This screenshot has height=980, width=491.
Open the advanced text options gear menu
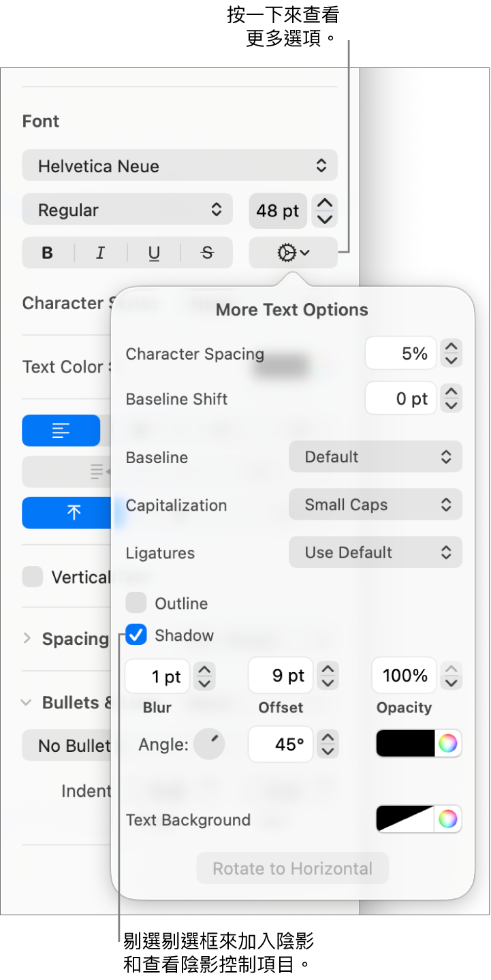pos(293,253)
